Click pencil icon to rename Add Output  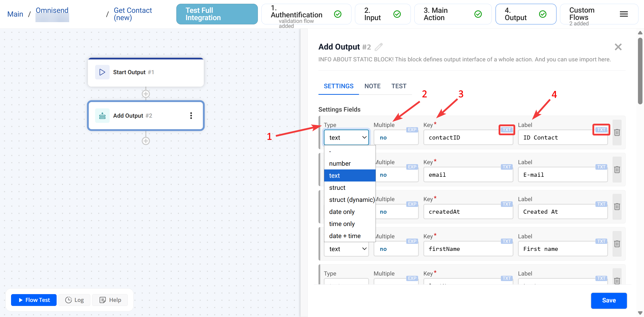[x=378, y=47]
